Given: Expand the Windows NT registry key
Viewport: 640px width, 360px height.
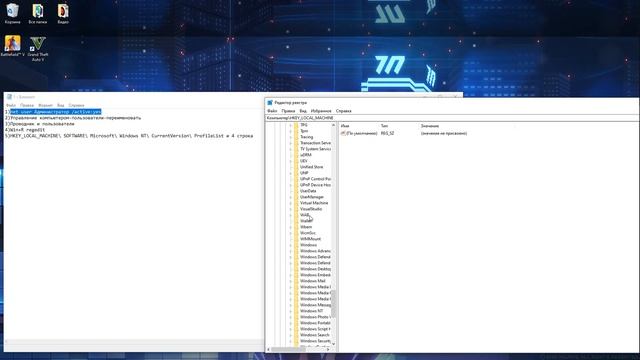Looking at the screenshot, I should (x=291, y=311).
